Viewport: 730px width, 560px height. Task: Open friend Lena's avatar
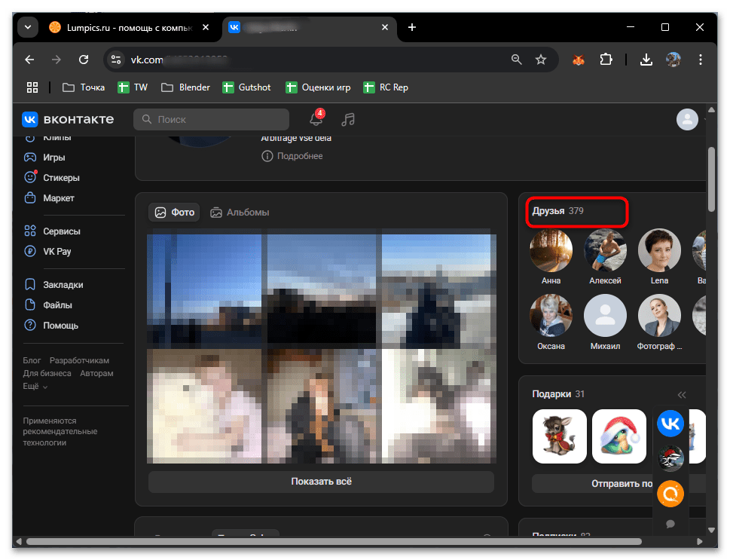(x=658, y=250)
